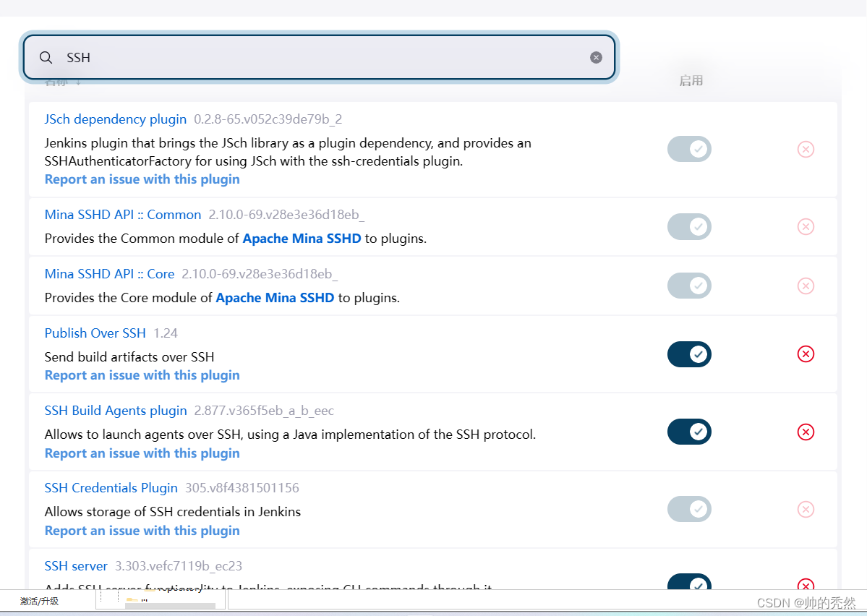Viewport: 867px width, 616px height.
Task: Focus the plugin search field
Action: coord(319,58)
